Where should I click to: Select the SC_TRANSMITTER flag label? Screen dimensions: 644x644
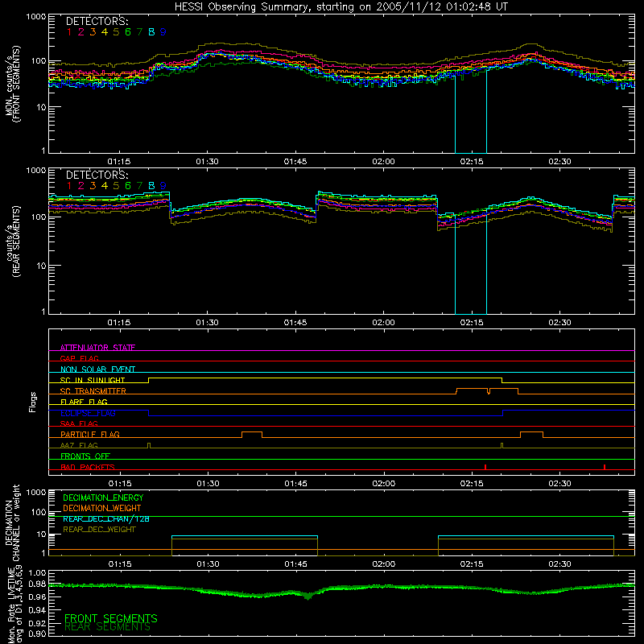click(x=93, y=391)
